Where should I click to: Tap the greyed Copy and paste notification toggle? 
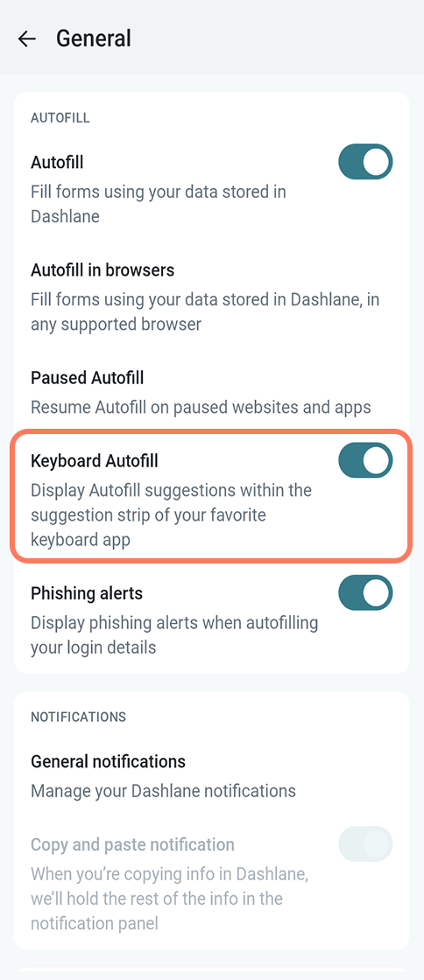point(365,844)
